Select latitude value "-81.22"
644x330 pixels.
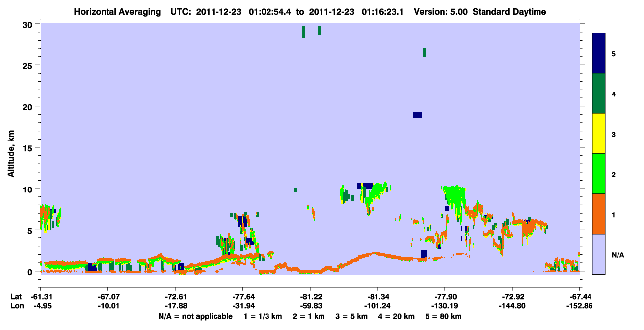[310, 297]
